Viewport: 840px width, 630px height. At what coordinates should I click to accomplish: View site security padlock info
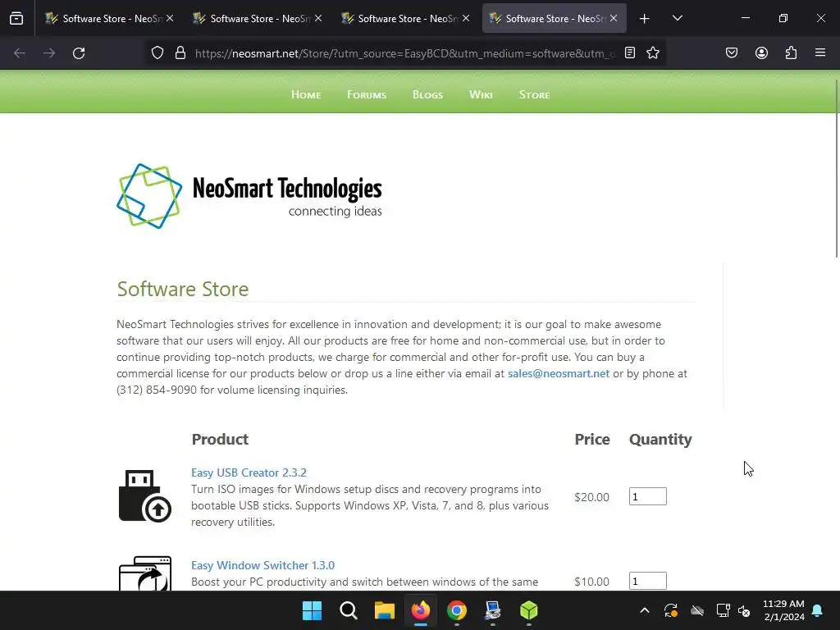pyautogui.click(x=180, y=52)
